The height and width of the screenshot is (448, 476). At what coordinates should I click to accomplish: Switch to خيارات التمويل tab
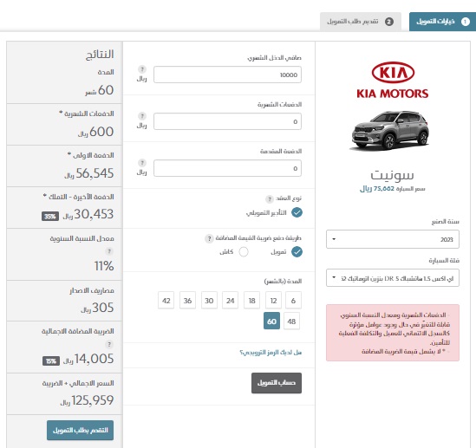point(442,22)
